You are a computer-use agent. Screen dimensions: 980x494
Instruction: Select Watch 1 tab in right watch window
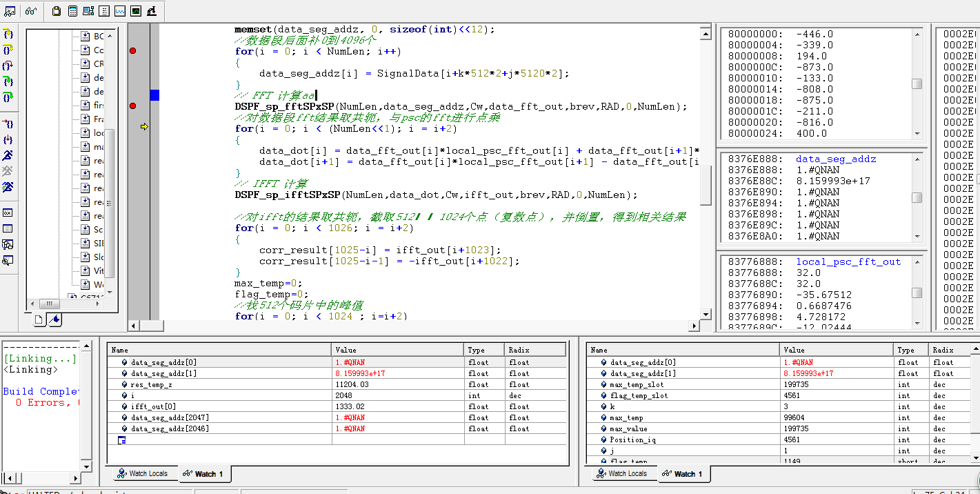685,473
